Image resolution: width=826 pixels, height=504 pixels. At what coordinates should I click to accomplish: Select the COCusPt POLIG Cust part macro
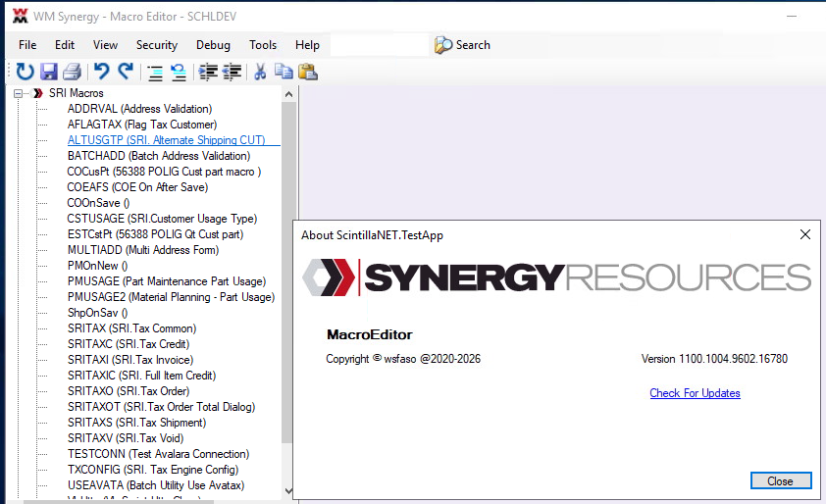[x=164, y=172]
